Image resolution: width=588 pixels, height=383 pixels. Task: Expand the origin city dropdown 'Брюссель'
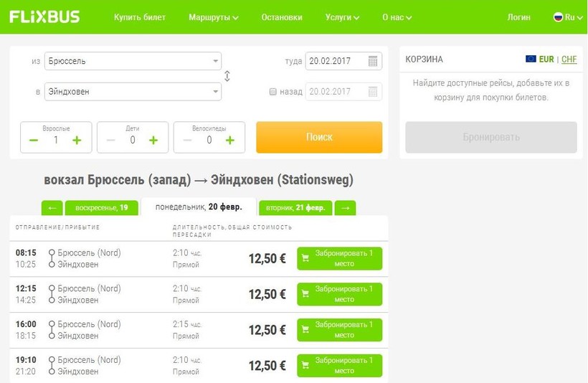pyautogui.click(x=216, y=62)
